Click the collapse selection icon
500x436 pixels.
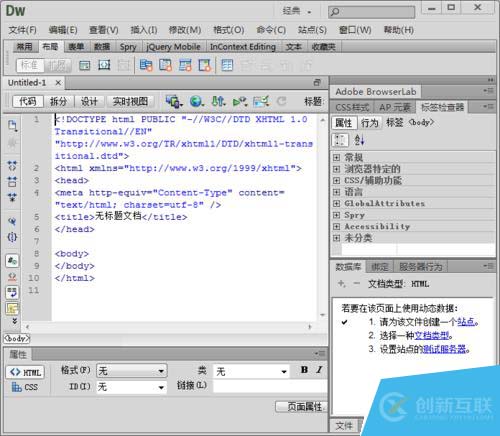(x=12, y=182)
